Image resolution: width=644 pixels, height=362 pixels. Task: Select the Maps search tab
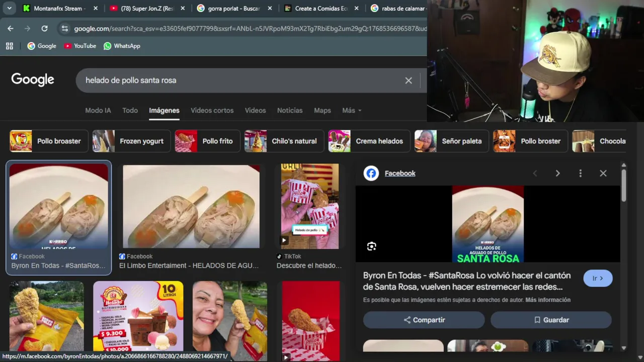coord(323,110)
